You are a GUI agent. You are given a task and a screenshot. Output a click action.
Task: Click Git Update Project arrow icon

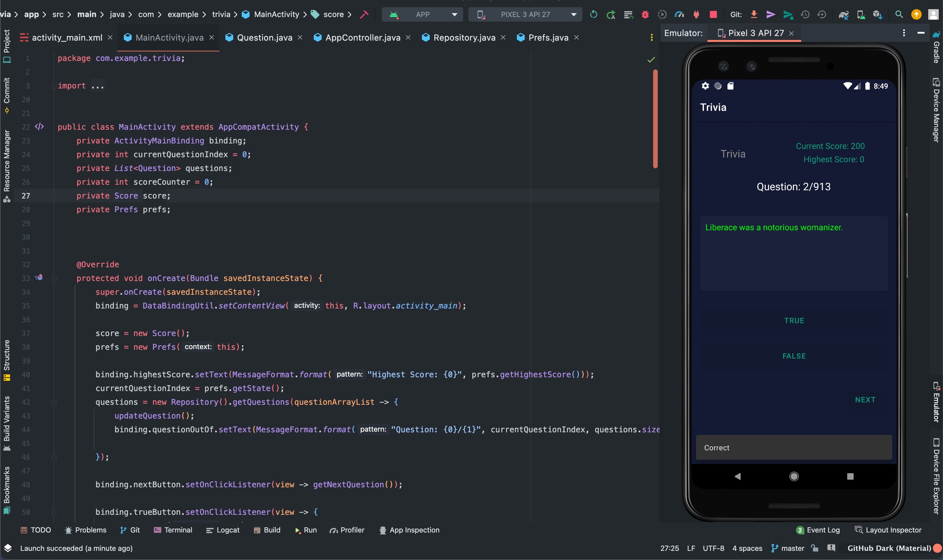coord(754,14)
